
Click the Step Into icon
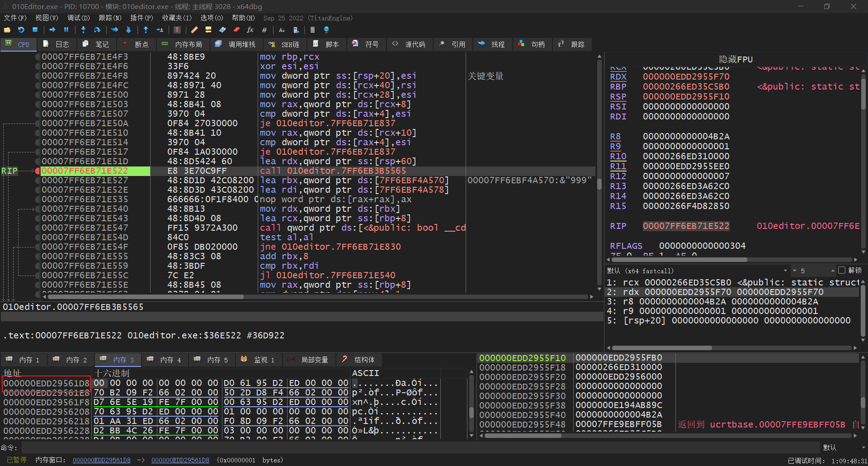tap(83, 30)
